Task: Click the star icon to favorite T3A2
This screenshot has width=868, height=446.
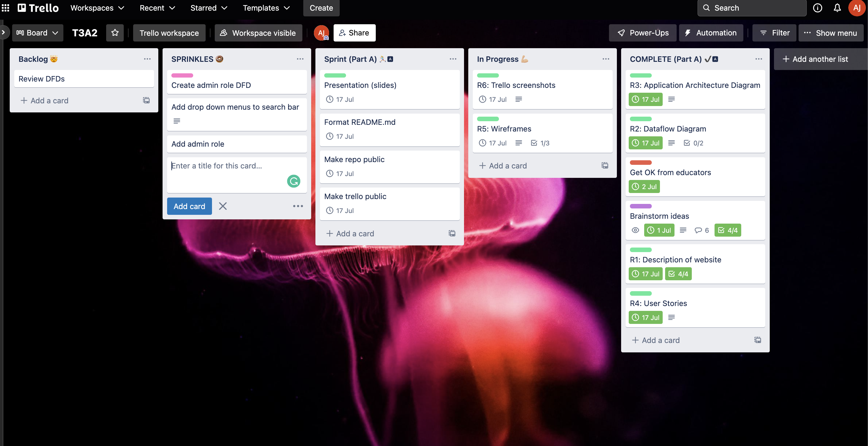Action: (114, 32)
